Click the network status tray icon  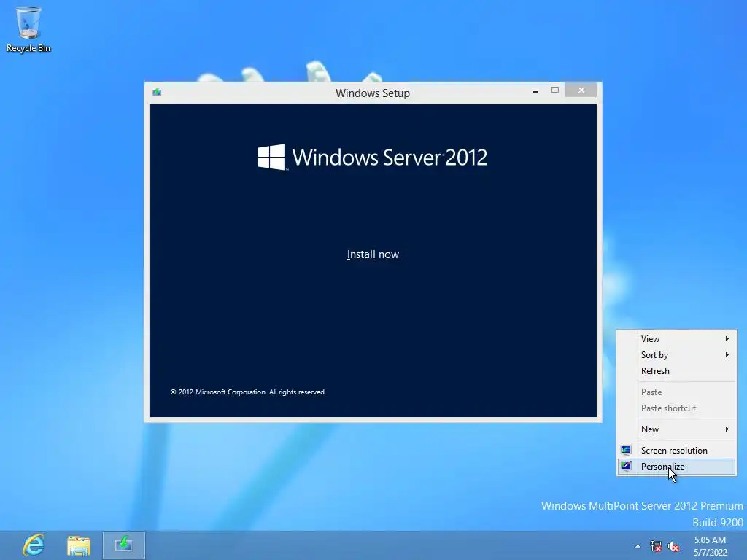click(x=656, y=546)
